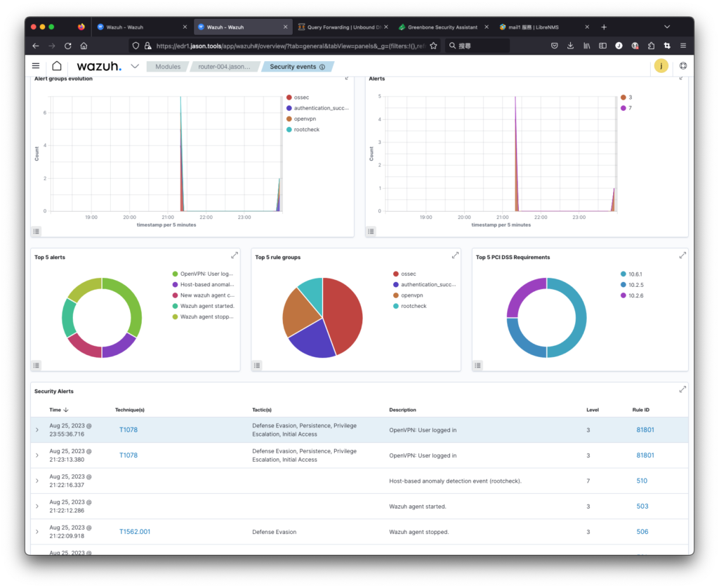Toggle Host-based anomal legend item
Image resolution: width=719 pixels, height=588 pixels.
point(203,285)
